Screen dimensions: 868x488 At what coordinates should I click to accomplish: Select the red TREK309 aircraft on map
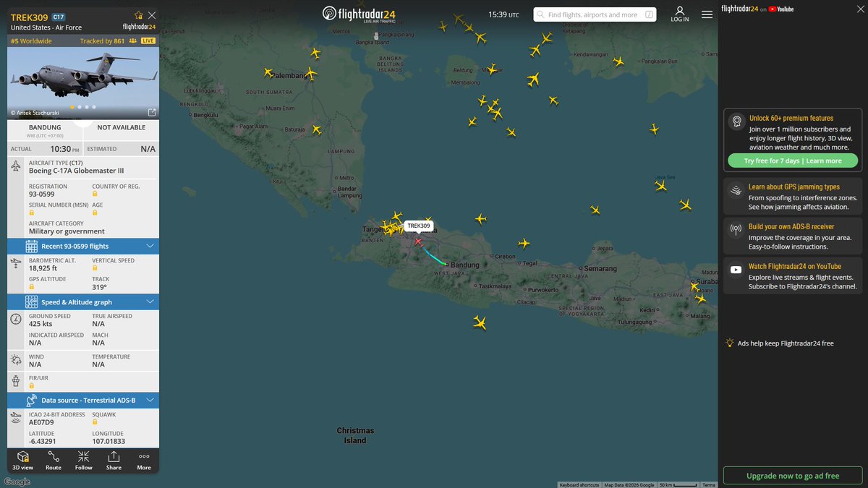[418, 241]
